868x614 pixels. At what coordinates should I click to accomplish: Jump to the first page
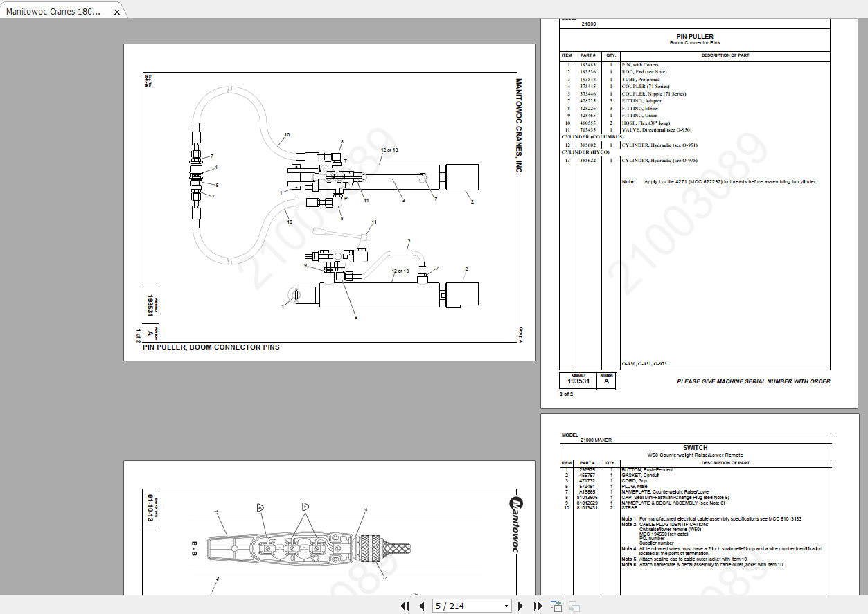(405, 606)
